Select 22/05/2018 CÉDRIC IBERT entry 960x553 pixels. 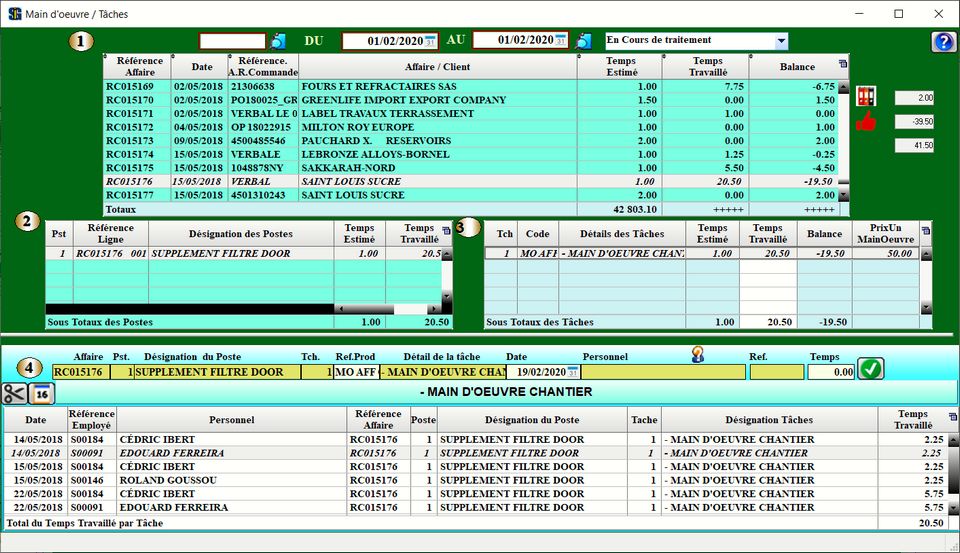tap(476, 494)
